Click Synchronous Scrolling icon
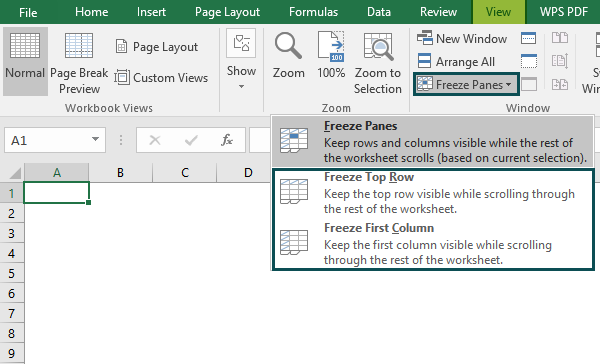This screenshot has height=364, width=600. pyautogui.click(x=560, y=61)
